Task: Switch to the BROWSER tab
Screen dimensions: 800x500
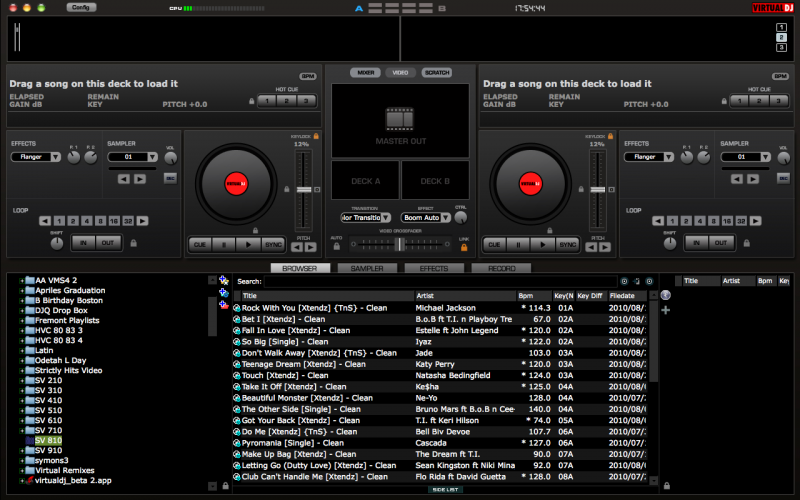Action: 300,268
